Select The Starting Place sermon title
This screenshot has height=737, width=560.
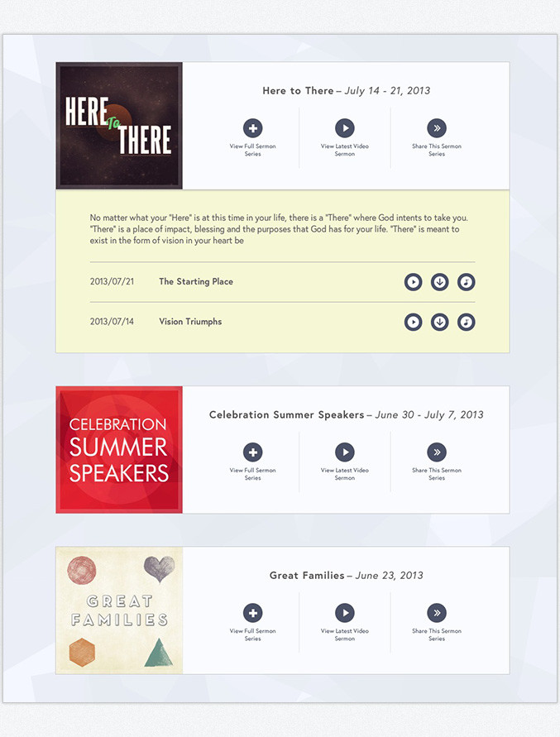[196, 281]
